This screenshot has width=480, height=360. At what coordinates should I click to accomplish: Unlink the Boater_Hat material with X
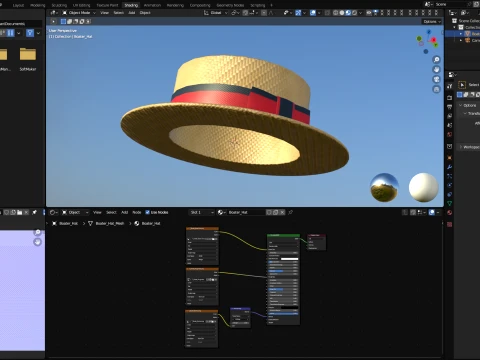pyautogui.click(x=282, y=212)
